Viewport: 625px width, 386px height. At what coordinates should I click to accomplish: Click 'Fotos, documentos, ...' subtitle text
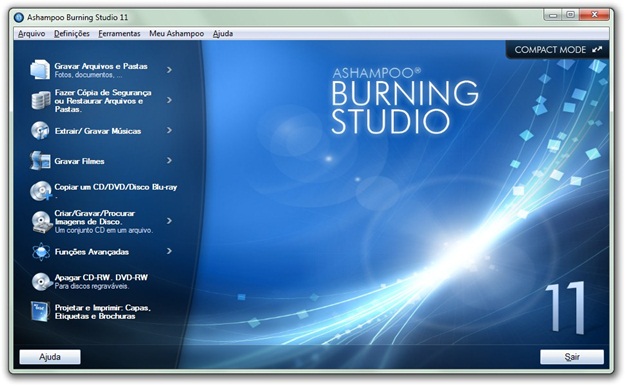88,75
